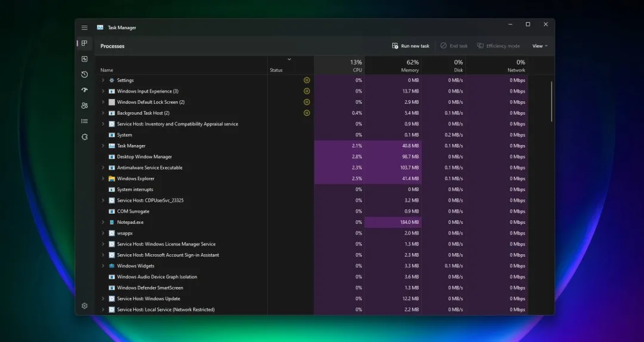Expand Service Host: CDPUserSvc_23325
The width and height of the screenshot is (644, 342).
(103, 200)
